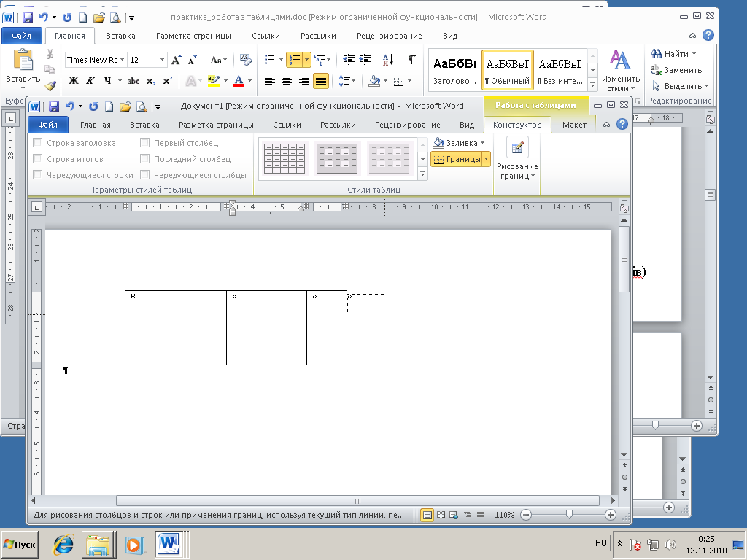Click Заменить in back window
This screenshot has width=747, height=560.
tap(676, 70)
